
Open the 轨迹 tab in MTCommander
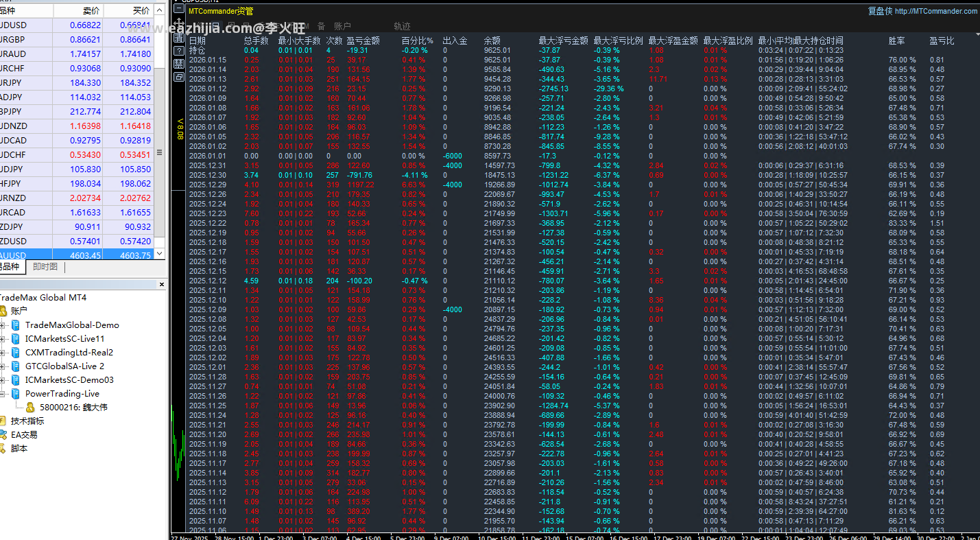tap(402, 26)
